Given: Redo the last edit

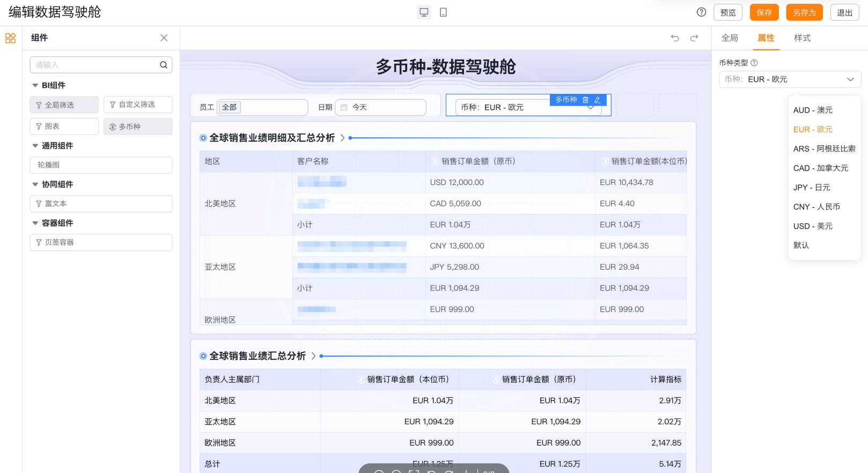Looking at the screenshot, I should pos(694,38).
